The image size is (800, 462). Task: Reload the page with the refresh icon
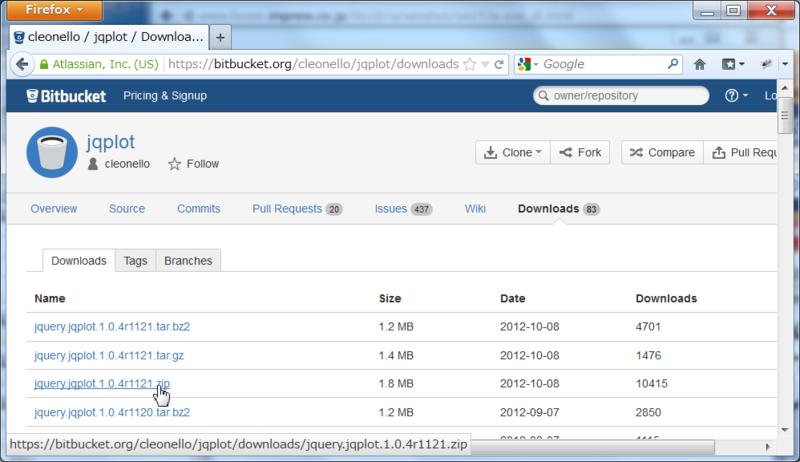pyautogui.click(x=499, y=64)
